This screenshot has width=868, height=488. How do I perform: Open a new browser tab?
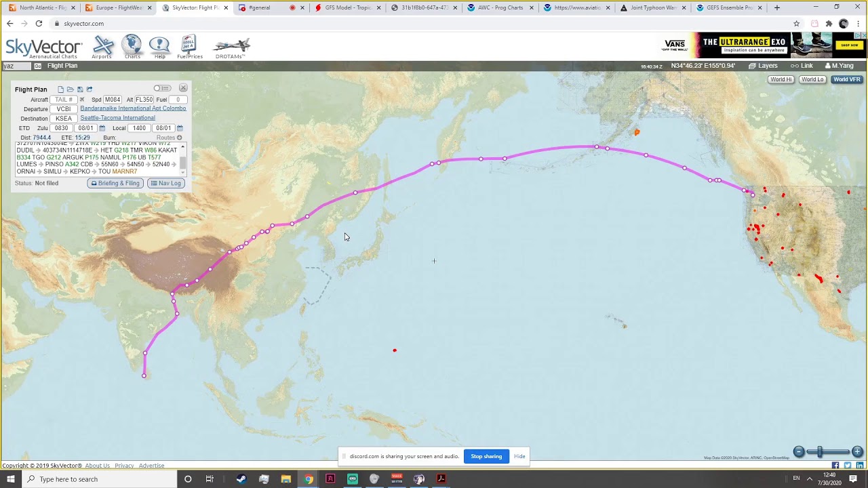point(777,7)
